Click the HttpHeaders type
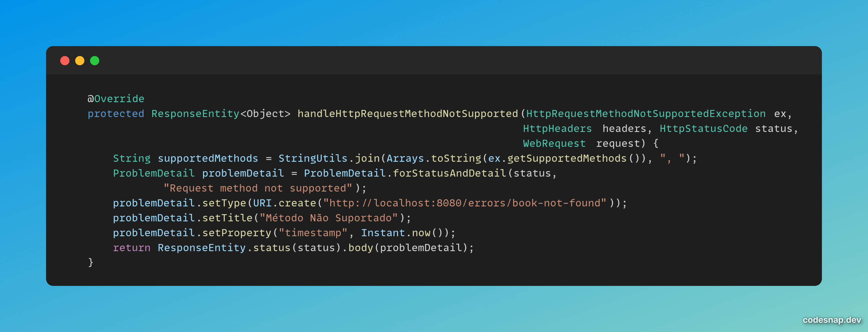The height and width of the screenshot is (332, 868). (x=557, y=129)
